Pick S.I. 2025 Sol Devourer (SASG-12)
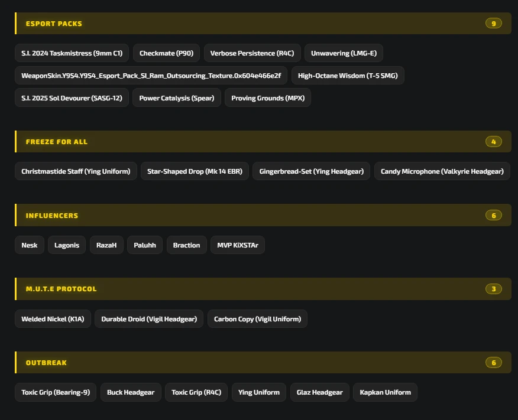518x420 pixels. tap(72, 98)
